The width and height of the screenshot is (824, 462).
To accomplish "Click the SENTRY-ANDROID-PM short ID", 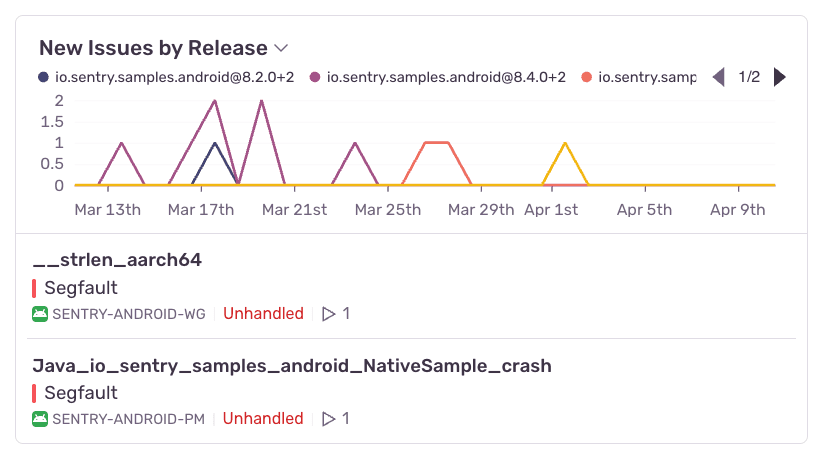I will [x=128, y=419].
